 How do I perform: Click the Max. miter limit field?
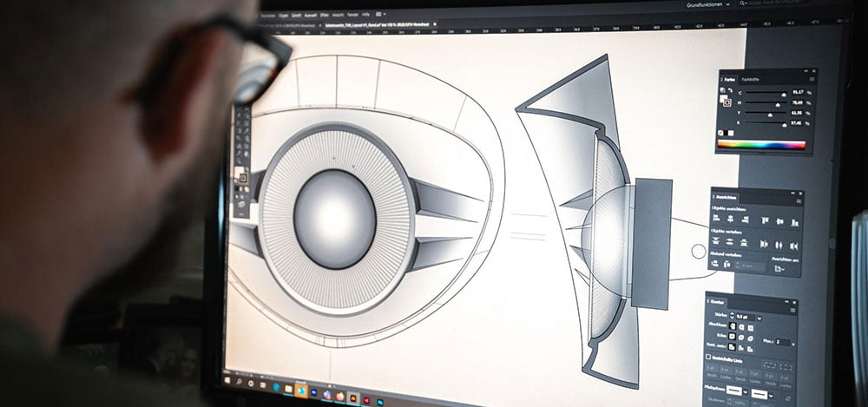[782, 342]
